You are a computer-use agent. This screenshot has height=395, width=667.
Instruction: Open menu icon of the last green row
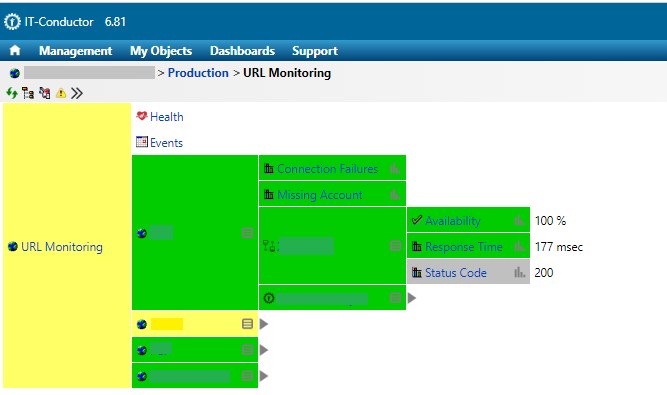(x=247, y=376)
